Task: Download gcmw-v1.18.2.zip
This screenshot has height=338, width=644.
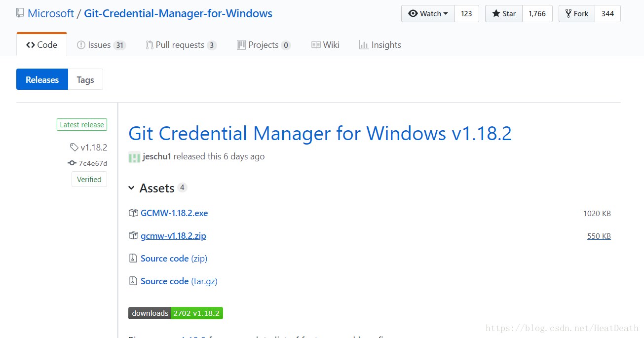Action: tap(173, 236)
